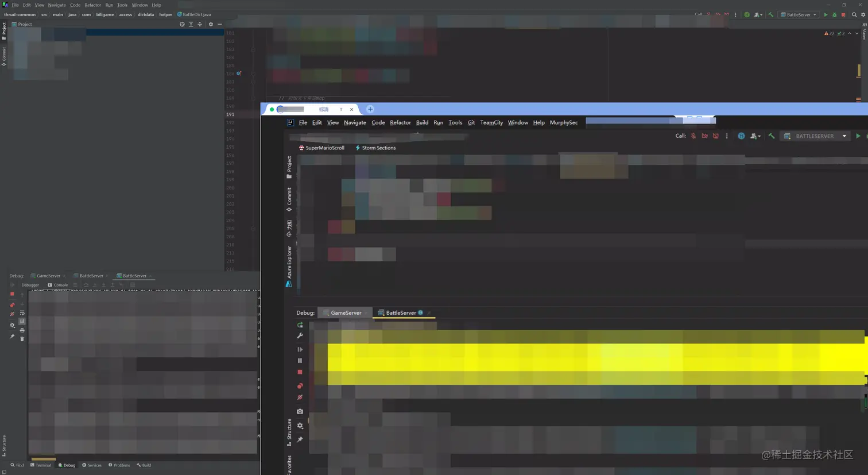Viewport: 868px width, 475px height.
Task: Click the Rerun BattleServer debug icon
Action: point(300,325)
